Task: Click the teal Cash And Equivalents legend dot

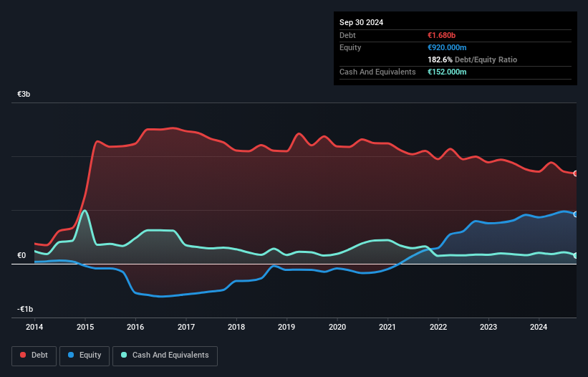Action: (x=124, y=355)
